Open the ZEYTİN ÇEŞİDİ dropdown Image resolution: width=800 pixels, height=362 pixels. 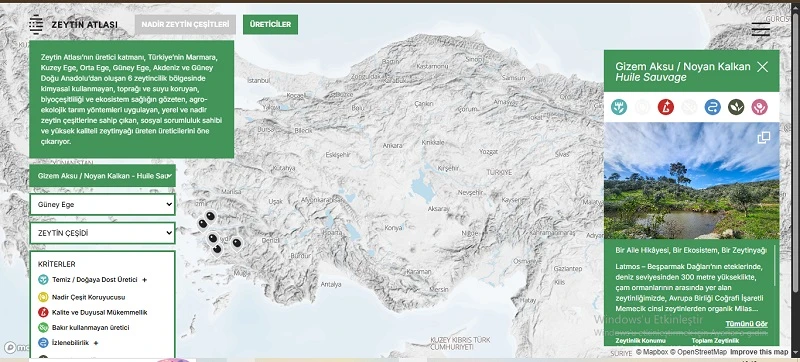pos(103,233)
